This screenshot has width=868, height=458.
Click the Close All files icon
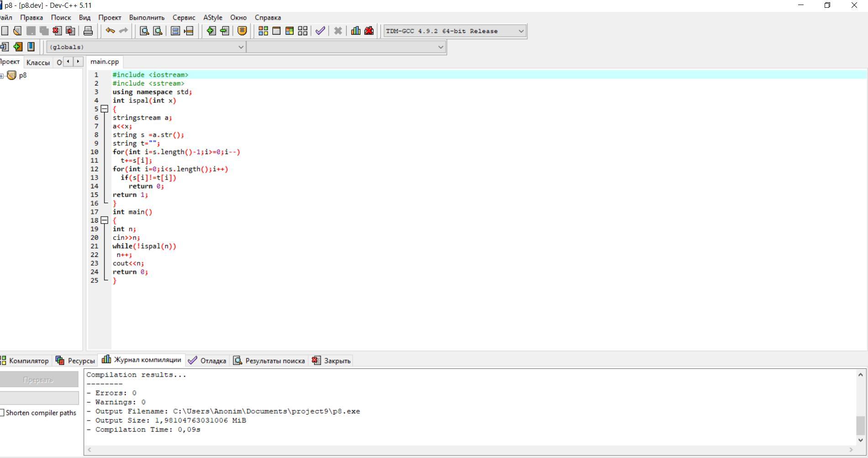click(70, 31)
